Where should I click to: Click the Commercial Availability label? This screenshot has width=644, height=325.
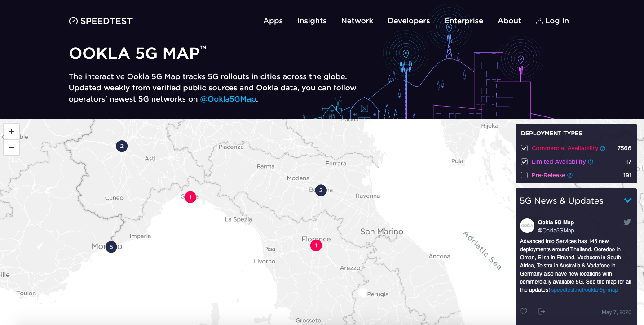pos(565,148)
